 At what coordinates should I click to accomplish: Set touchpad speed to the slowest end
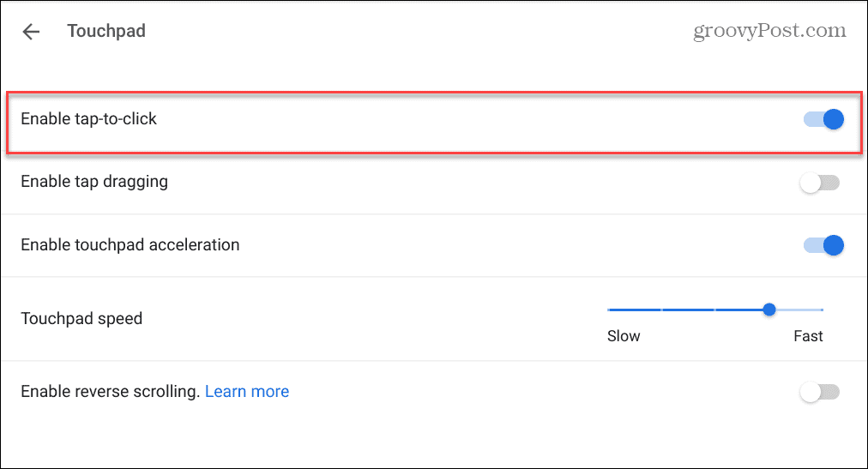tap(609, 310)
